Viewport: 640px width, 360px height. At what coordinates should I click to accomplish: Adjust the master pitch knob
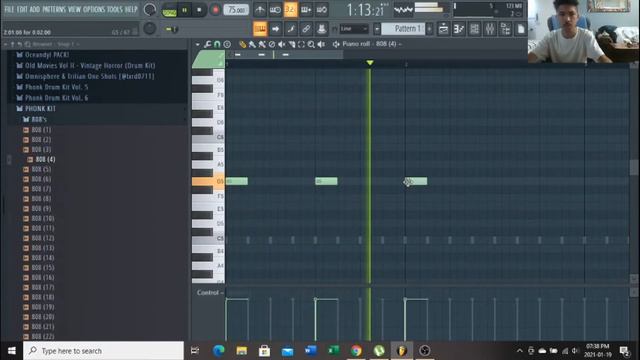click(x=149, y=28)
